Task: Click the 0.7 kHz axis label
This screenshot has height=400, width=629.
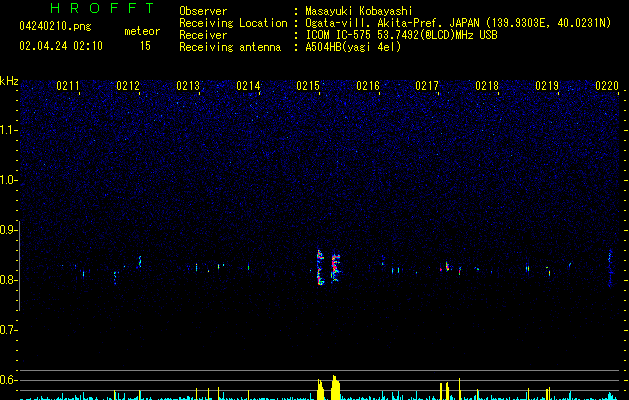Action: coord(8,330)
